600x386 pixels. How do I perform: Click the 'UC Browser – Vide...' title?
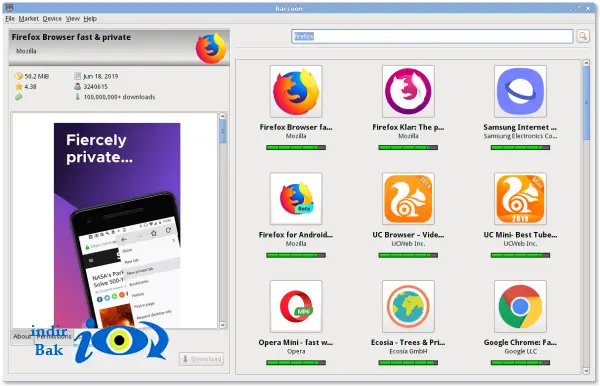pyautogui.click(x=408, y=235)
